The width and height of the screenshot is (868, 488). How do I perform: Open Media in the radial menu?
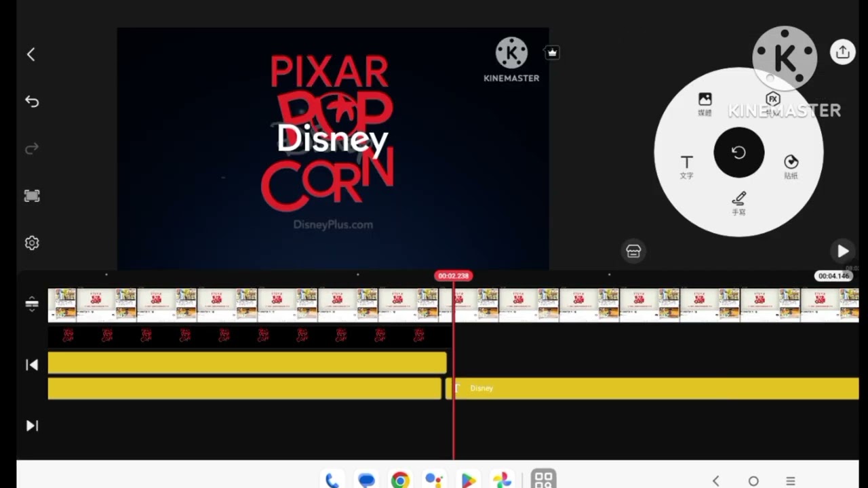(705, 104)
